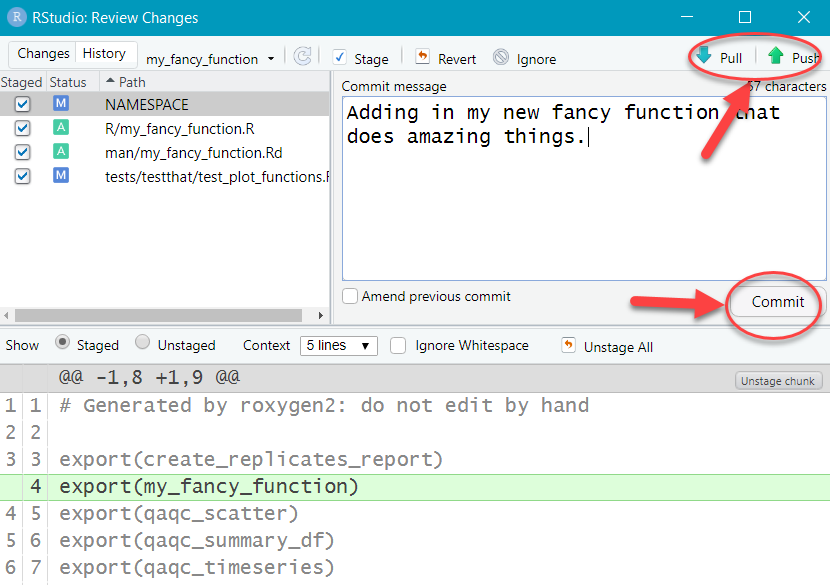Click the Revert icon in toolbar
The height and width of the screenshot is (585, 830).
423,58
